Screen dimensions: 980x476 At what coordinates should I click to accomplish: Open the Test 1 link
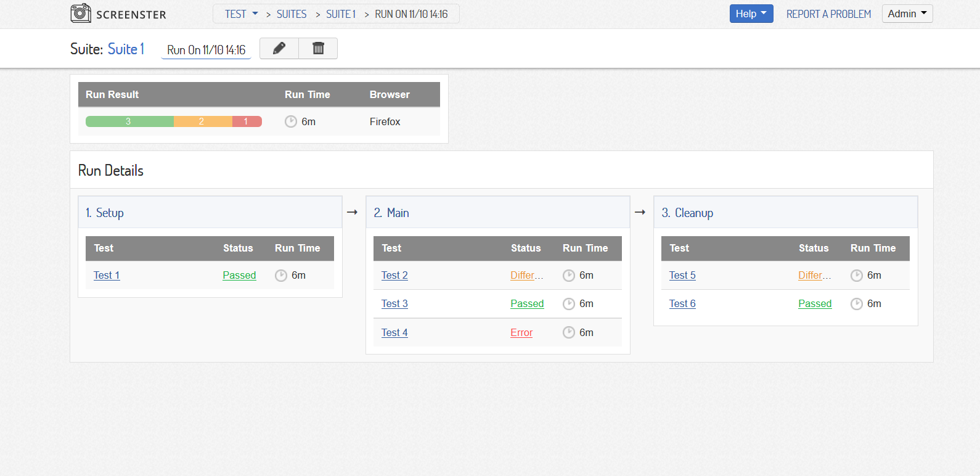coord(107,276)
